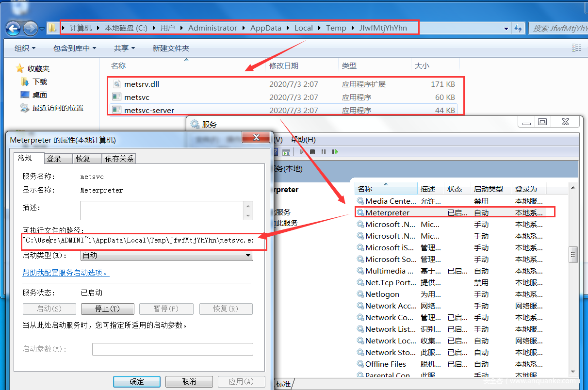This screenshot has width=588, height=390.
Task: Click the refresh icon beside address bar
Action: [518, 28]
